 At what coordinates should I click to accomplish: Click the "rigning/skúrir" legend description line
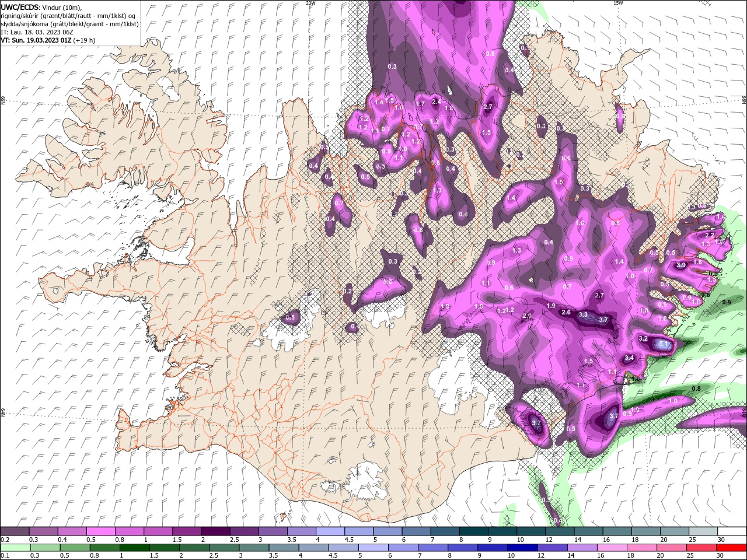click(x=68, y=16)
